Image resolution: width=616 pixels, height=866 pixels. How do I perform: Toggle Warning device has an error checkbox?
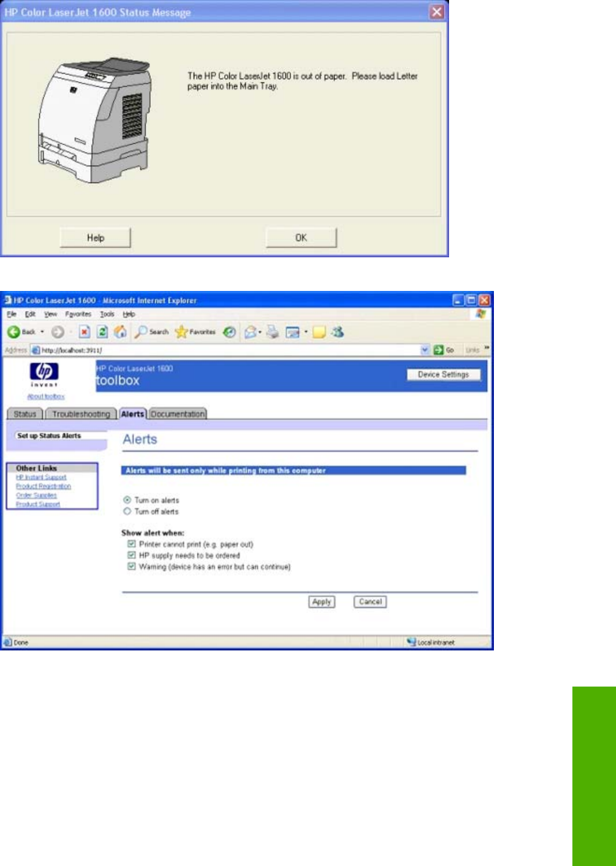coord(131,566)
